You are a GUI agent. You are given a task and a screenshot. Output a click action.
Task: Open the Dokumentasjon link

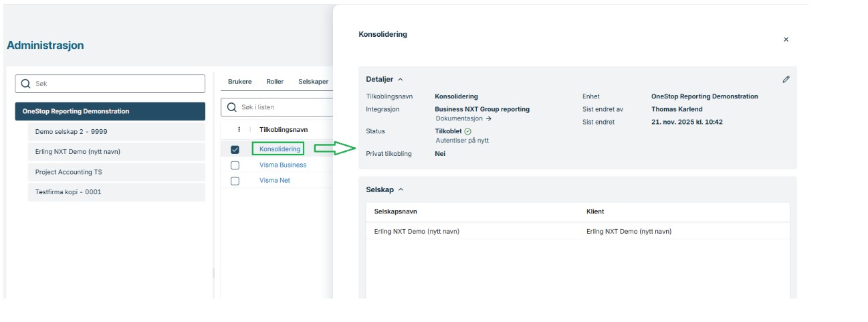point(463,118)
